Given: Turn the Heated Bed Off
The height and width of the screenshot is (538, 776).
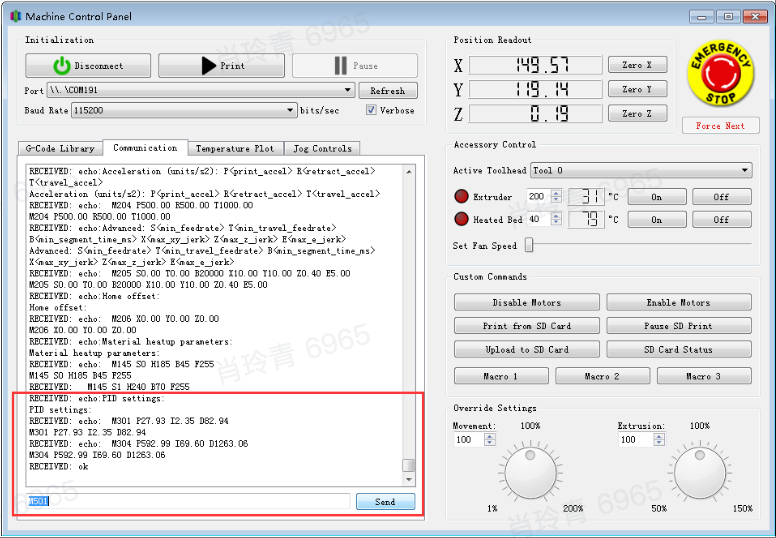Looking at the screenshot, I should click(x=721, y=219).
